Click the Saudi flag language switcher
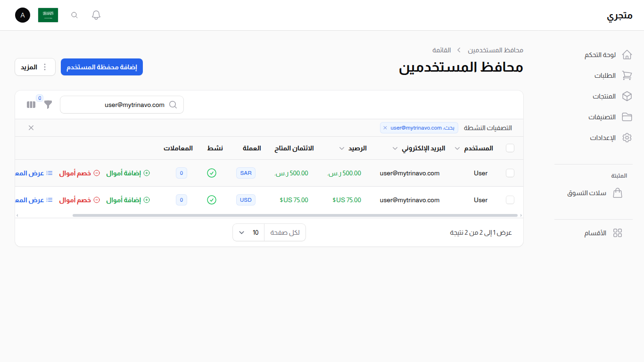 tap(48, 15)
